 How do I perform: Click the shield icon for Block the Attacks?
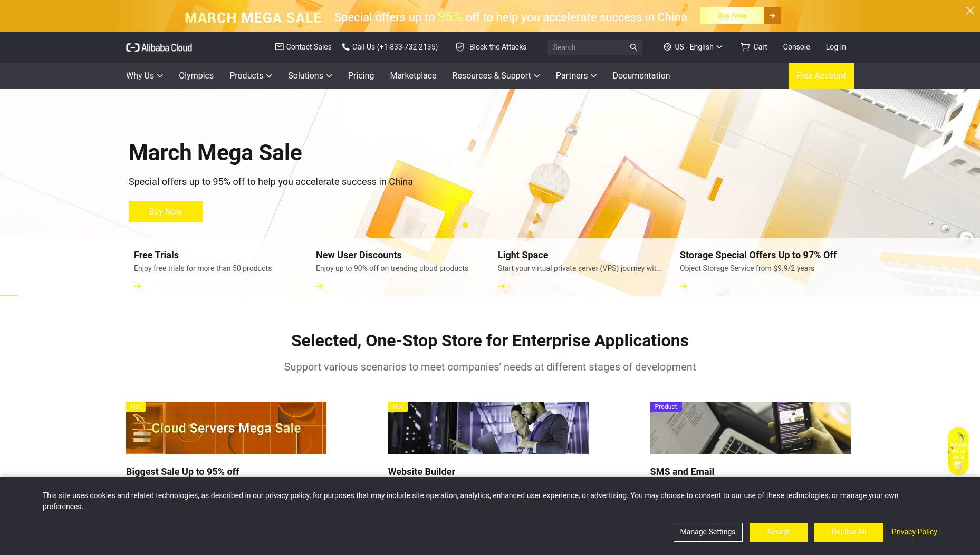click(460, 47)
